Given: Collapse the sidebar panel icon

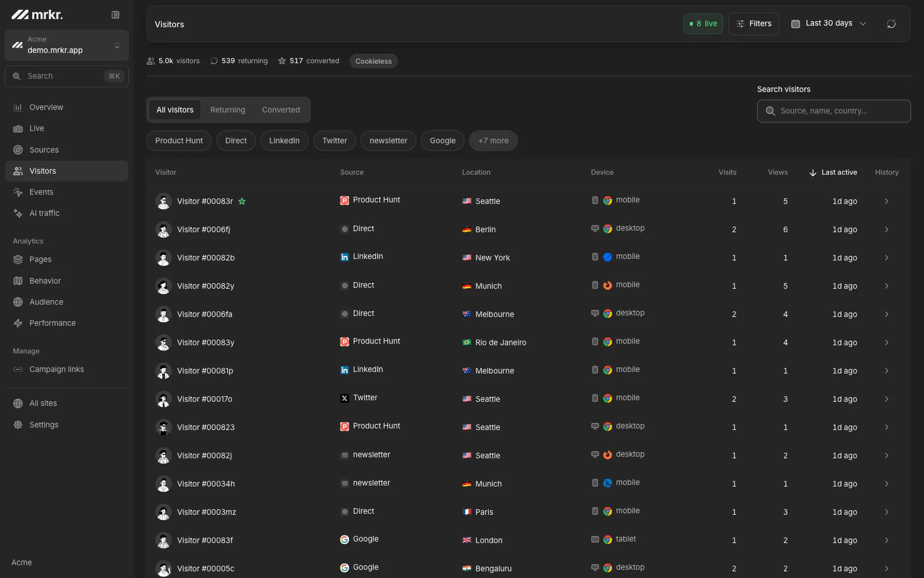Looking at the screenshot, I should coord(115,15).
